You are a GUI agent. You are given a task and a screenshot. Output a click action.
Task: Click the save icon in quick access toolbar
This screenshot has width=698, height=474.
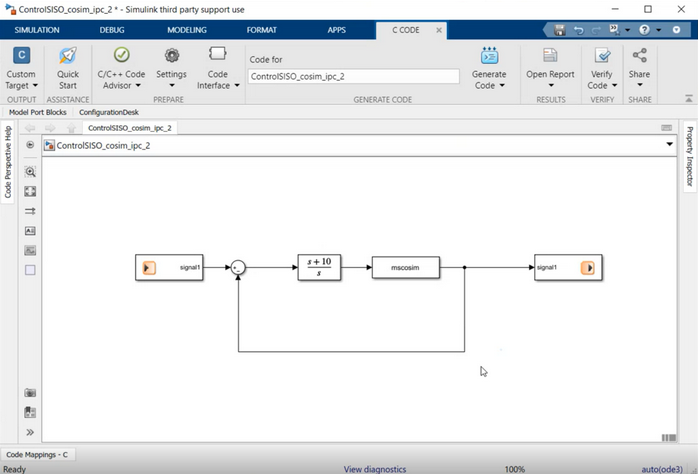tap(561, 30)
